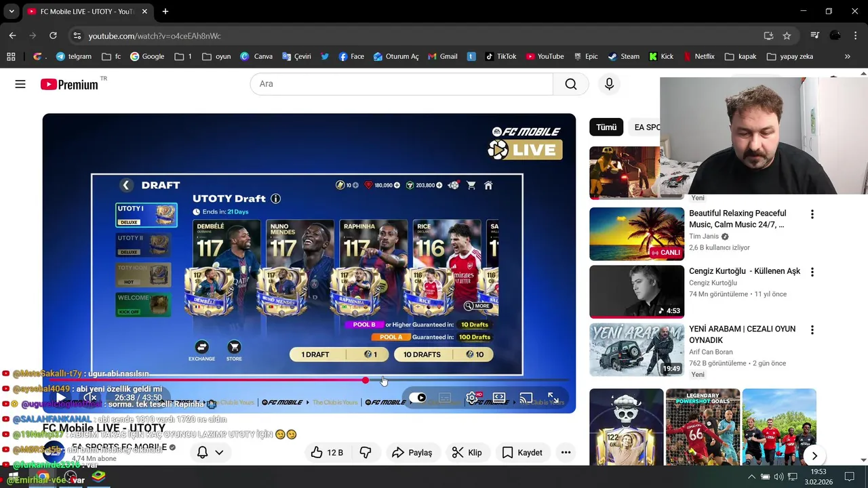Open the YouTube guide hamburger menu
This screenshot has width=868, height=488.
[x=20, y=84]
